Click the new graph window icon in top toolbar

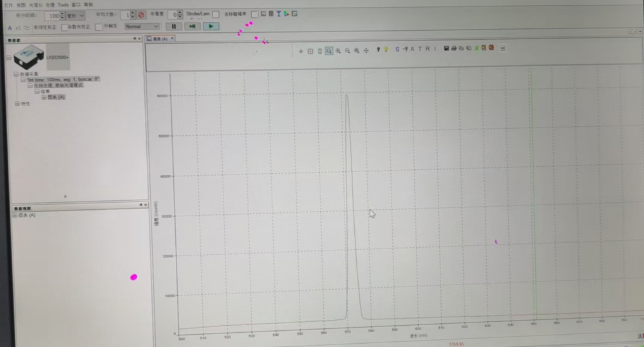point(263,14)
